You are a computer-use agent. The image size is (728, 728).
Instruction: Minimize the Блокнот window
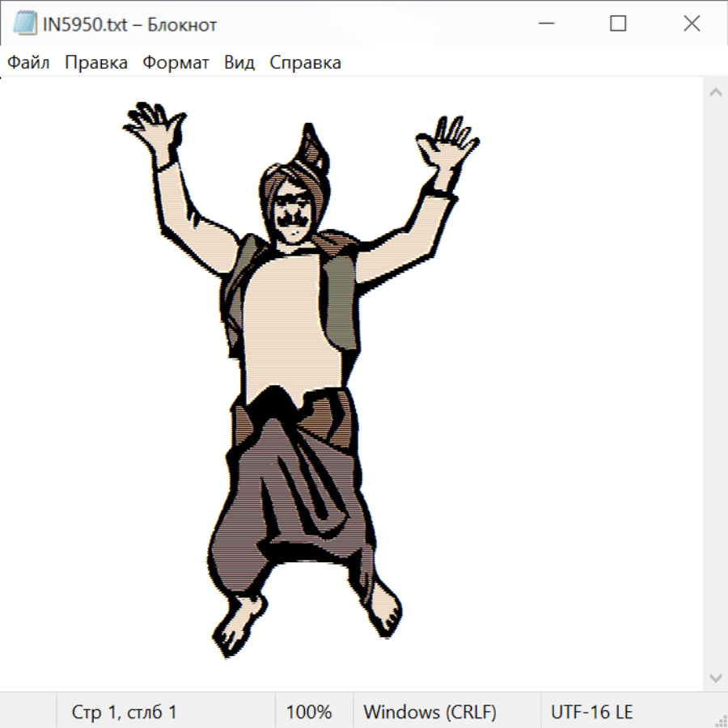click(x=544, y=24)
